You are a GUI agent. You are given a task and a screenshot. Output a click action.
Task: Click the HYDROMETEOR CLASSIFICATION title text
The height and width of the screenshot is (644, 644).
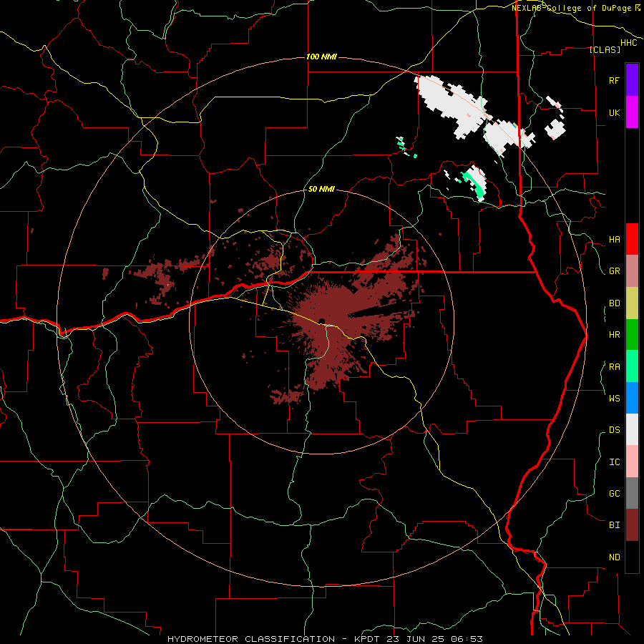pos(251,639)
